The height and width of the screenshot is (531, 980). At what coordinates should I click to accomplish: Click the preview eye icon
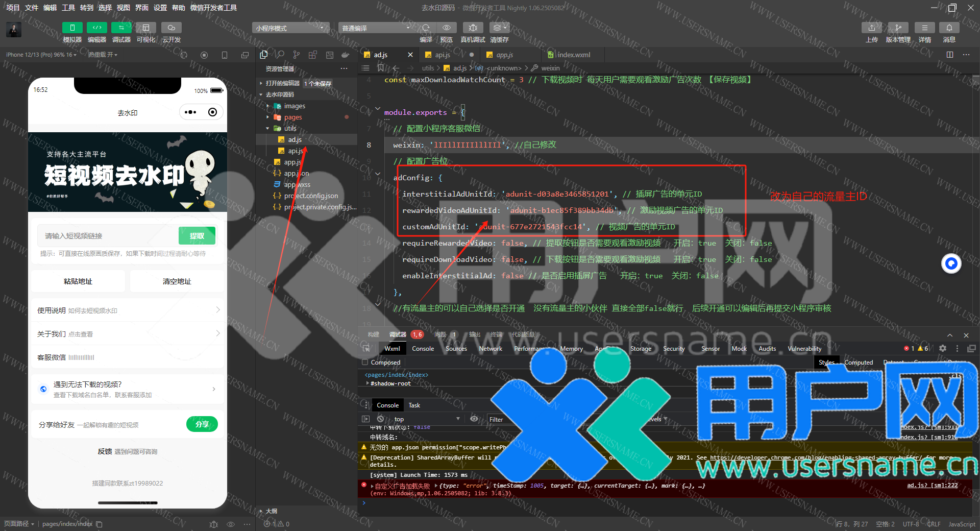click(446, 28)
